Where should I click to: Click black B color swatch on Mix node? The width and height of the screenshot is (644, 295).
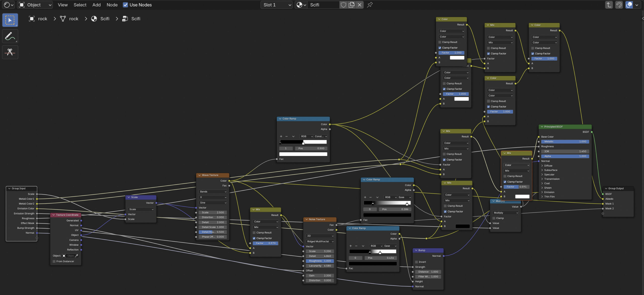coord(462,226)
